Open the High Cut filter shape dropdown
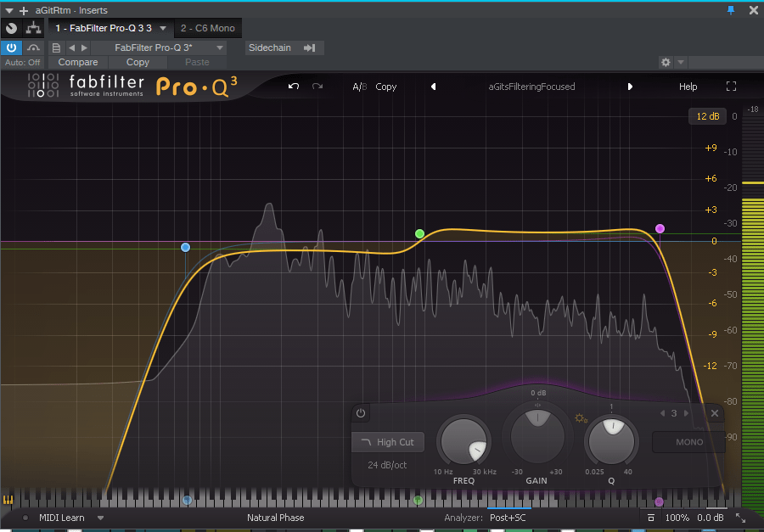 (x=387, y=442)
